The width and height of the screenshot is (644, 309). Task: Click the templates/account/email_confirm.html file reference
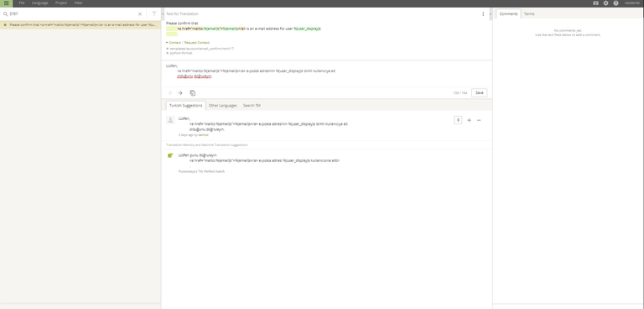click(x=200, y=49)
